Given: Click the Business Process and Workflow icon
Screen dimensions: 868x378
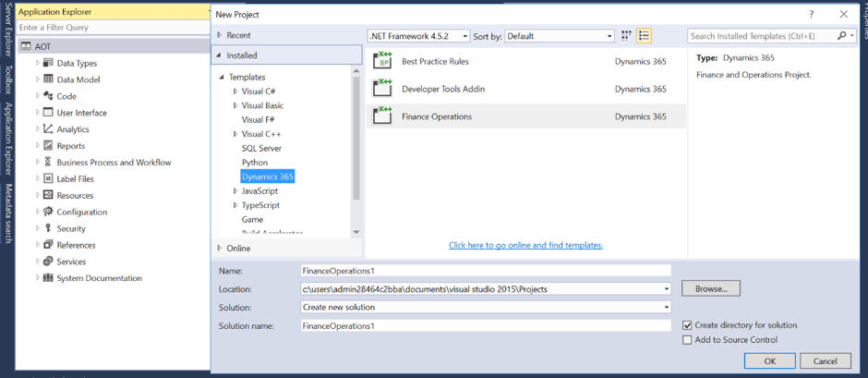Looking at the screenshot, I should [48, 162].
